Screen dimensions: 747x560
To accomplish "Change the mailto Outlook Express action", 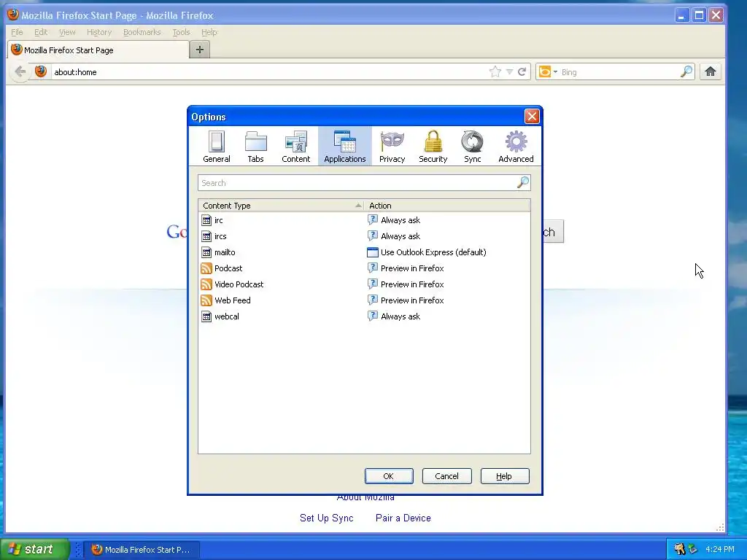I will 447,252.
